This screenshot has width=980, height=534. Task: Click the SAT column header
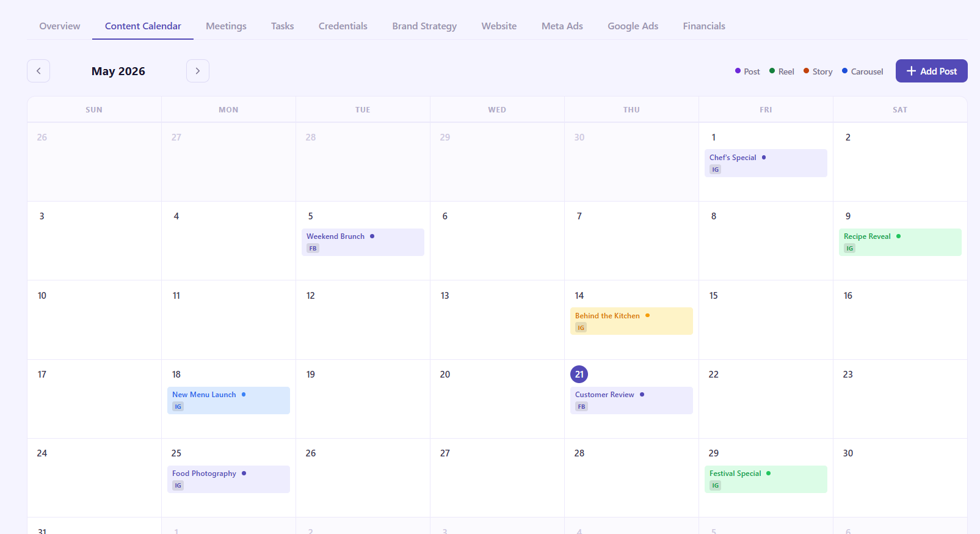(900, 110)
